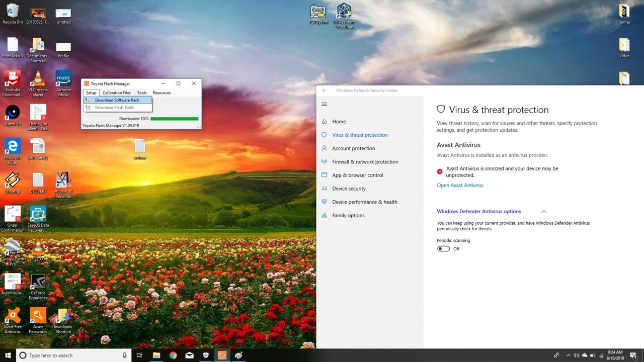Screen dimensions: 644x362
Task: Open Microsoft Edge desktop shortcut
Action: coord(13,151)
